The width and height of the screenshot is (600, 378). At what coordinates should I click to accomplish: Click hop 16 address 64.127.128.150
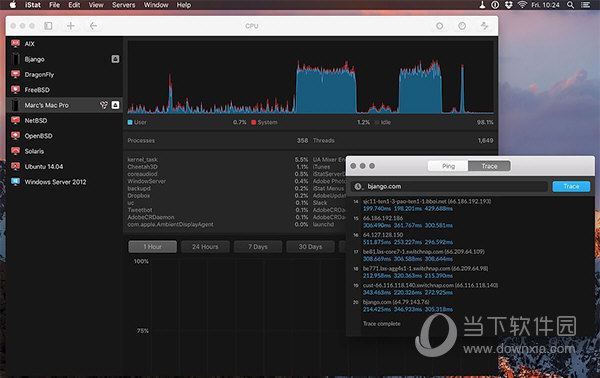(x=383, y=235)
